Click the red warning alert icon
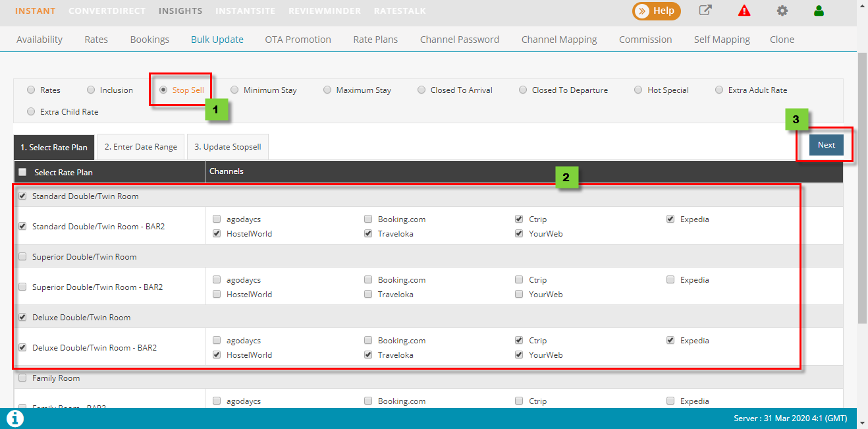Viewport: 868px width, 429px height. (x=744, y=11)
